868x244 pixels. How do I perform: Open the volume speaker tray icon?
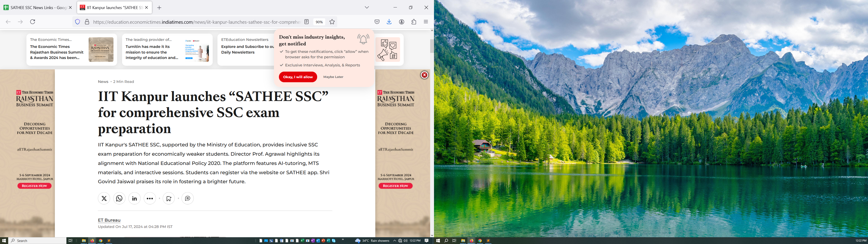405,241
